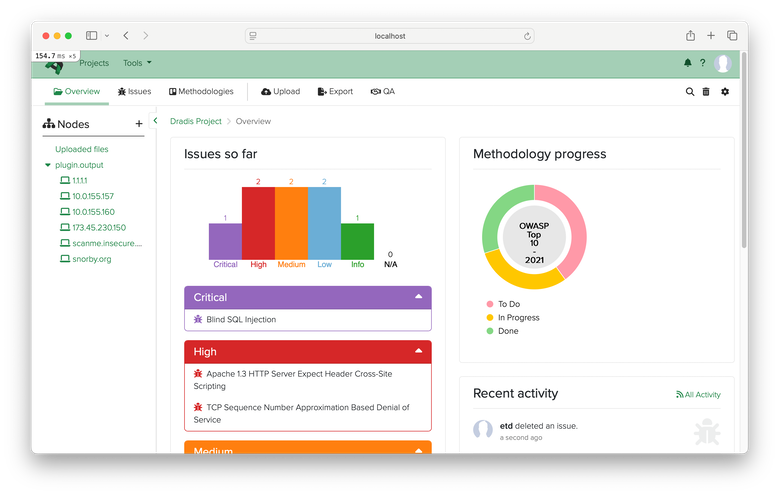The image size is (780, 495).
Task: Collapse the High issues panel
Action: click(x=419, y=351)
